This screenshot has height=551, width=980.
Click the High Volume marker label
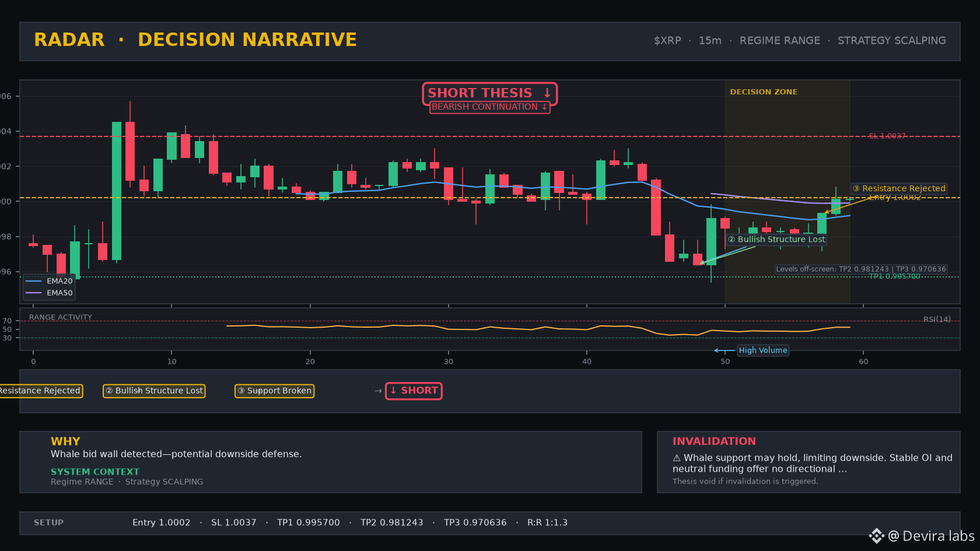[x=763, y=350]
